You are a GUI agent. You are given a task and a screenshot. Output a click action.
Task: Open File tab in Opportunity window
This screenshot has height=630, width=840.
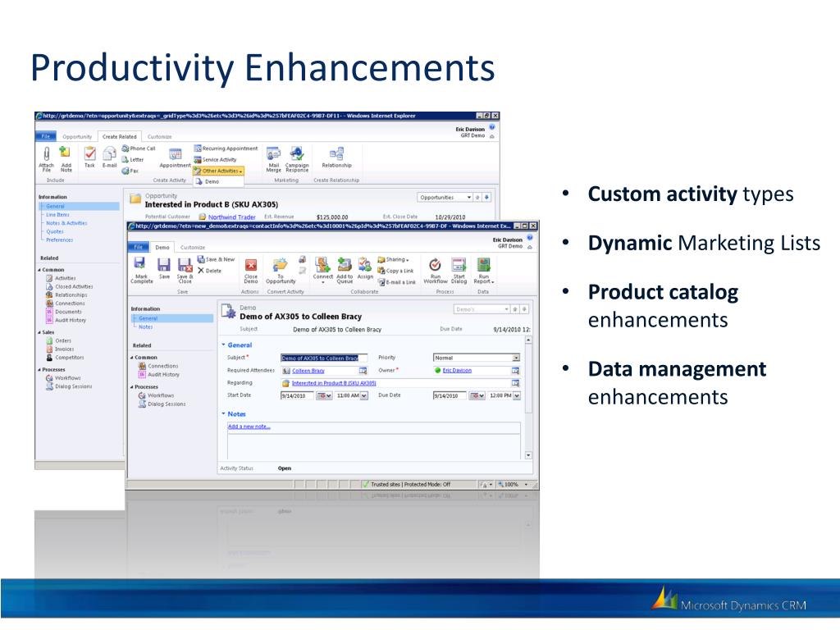(46, 136)
